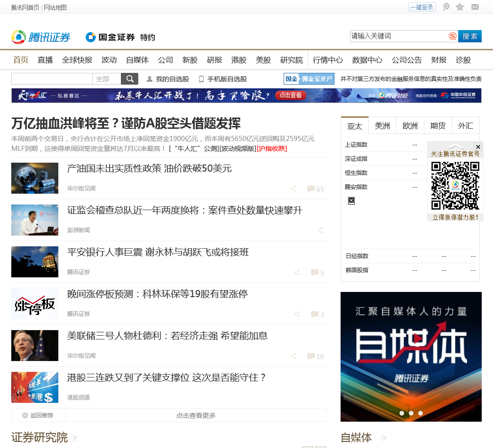Click the blue 搜索 button

470,36
